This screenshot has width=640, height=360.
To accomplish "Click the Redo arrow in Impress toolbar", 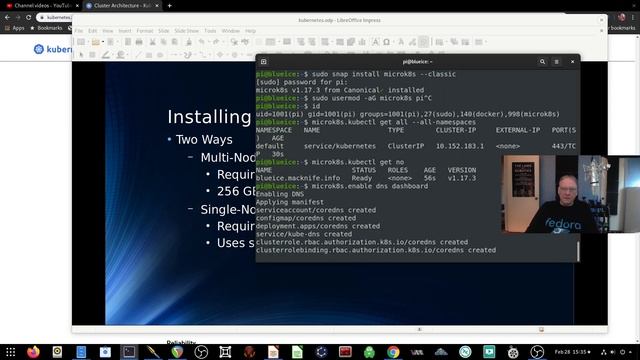I will coord(216,42).
